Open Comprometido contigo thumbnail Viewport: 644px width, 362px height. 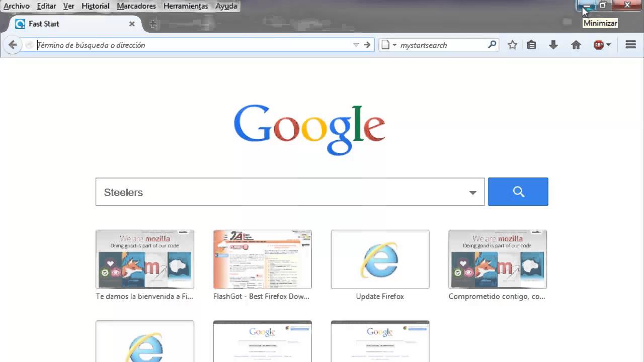point(498,259)
